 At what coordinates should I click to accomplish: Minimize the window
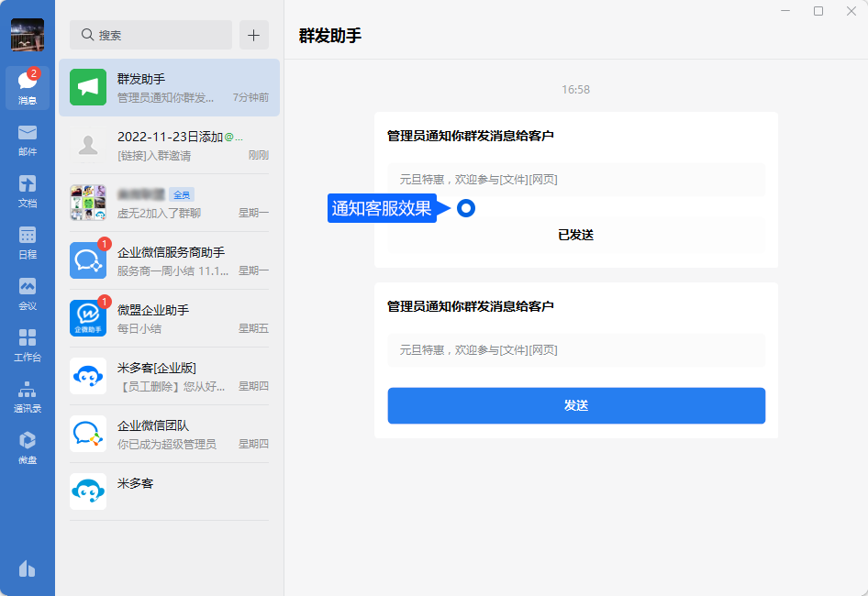pos(785,11)
